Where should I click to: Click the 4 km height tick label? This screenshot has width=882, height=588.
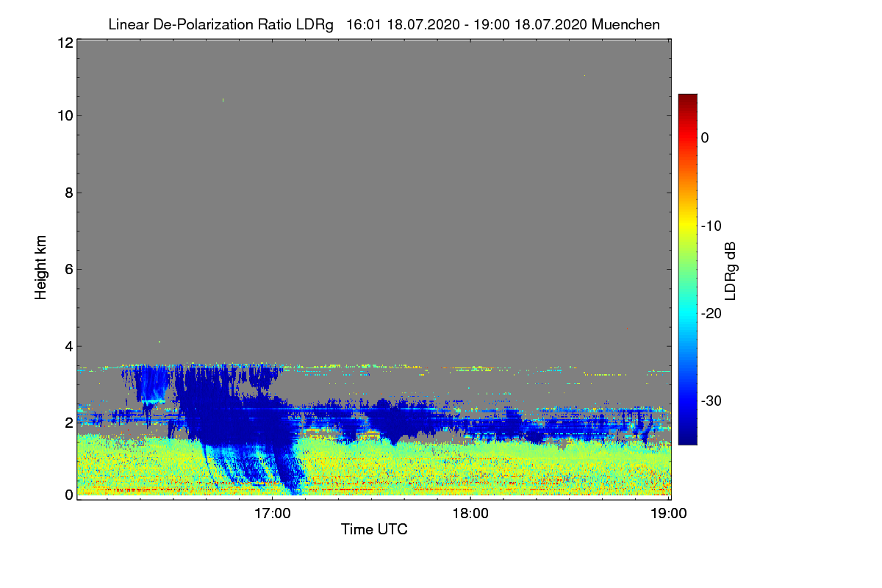coord(68,346)
